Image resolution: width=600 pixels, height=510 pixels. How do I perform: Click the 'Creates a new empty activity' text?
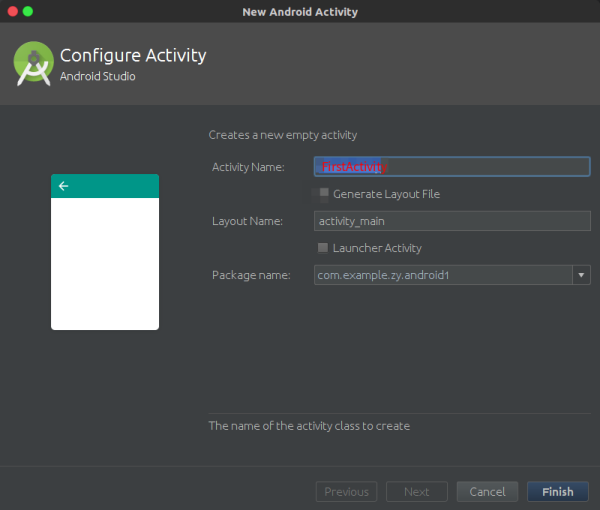point(283,135)
